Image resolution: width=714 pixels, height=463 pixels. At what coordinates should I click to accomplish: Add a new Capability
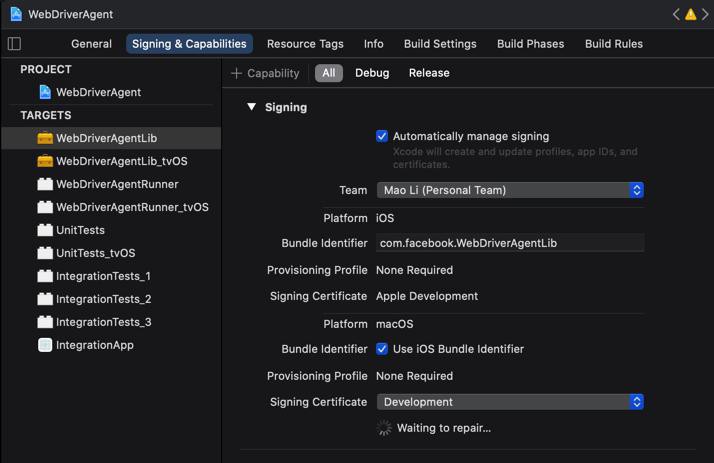265,73
